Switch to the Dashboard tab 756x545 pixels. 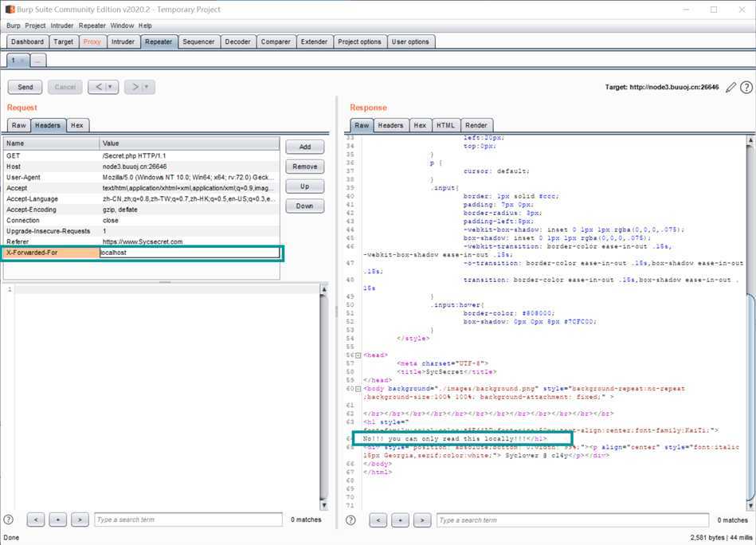[x=27, y=42]
